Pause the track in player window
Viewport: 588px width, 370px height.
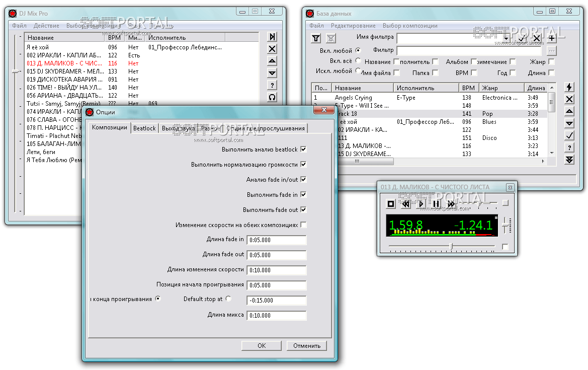click(x=436, y=204)
